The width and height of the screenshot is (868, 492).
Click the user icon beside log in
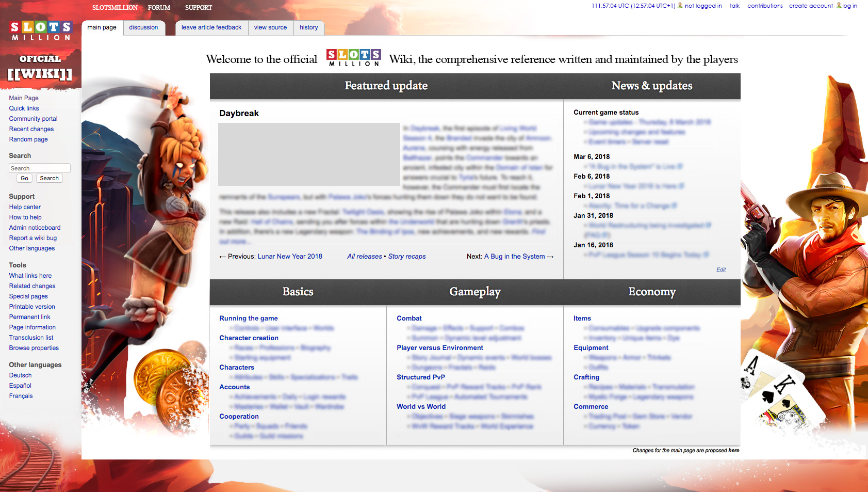tap(839, 6)
